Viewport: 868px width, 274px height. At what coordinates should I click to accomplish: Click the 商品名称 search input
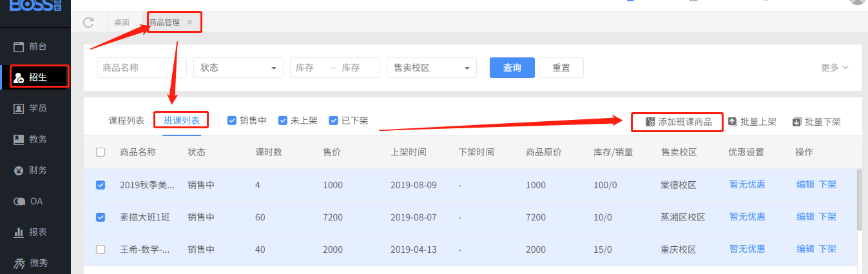(142, 68)
